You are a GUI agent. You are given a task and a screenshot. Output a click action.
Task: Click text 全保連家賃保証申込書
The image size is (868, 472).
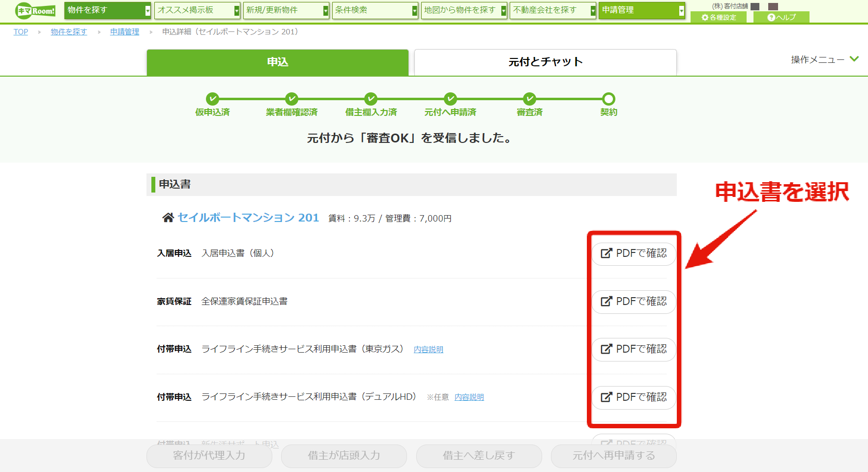coord(244,302)
